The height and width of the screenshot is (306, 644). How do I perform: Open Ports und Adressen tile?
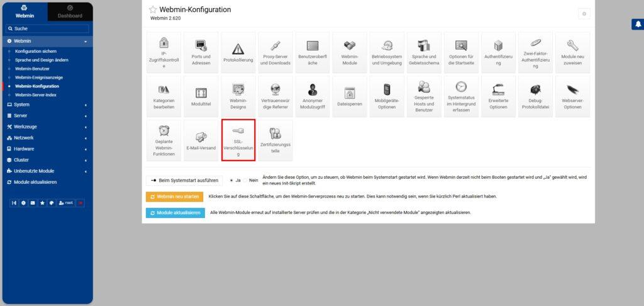click(201, 53)
